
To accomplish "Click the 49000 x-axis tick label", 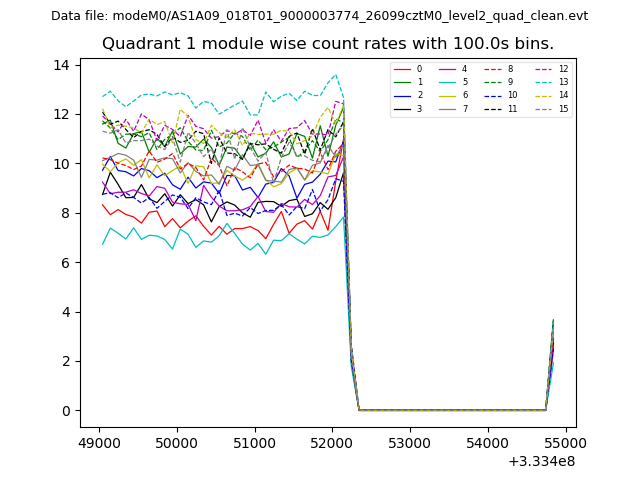I will 99,442.
